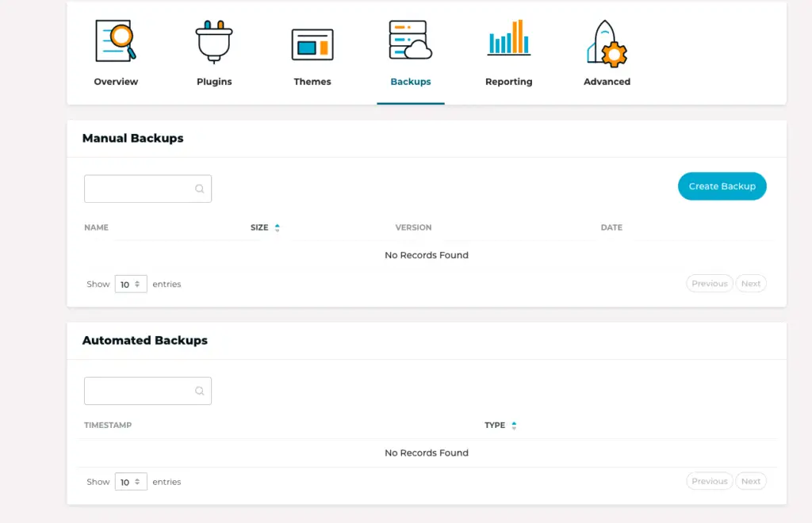The width and height of the screenshot is (812, 523).
Task: Click the Manual Backups search magnifier icon
Action: pyautogui.click(x=199, y=189)
